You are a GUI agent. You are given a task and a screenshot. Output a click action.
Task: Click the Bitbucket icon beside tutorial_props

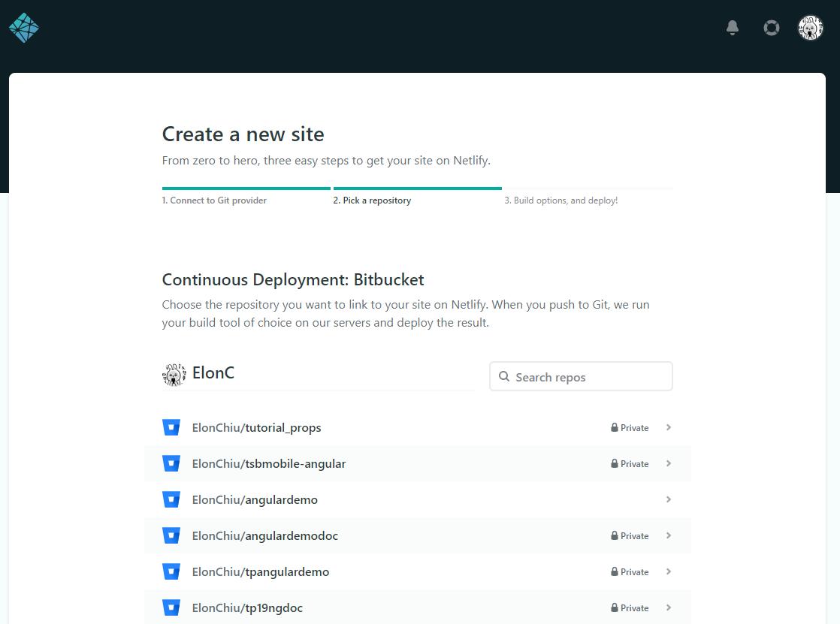(x=171, y=427)
